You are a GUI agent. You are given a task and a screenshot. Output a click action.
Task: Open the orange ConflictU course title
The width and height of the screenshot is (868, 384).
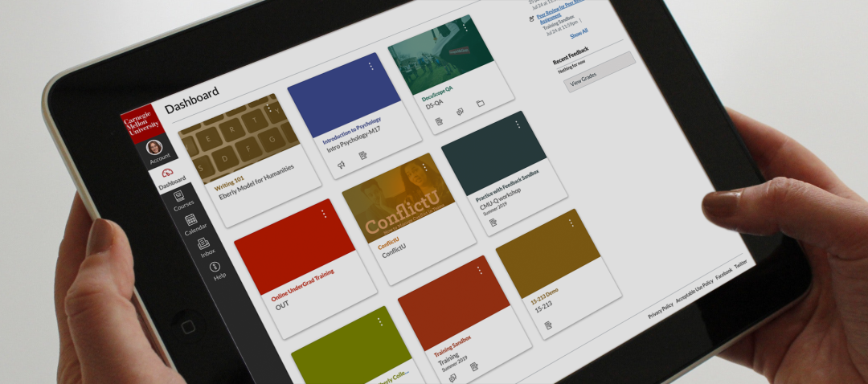[x=388, y=244]
